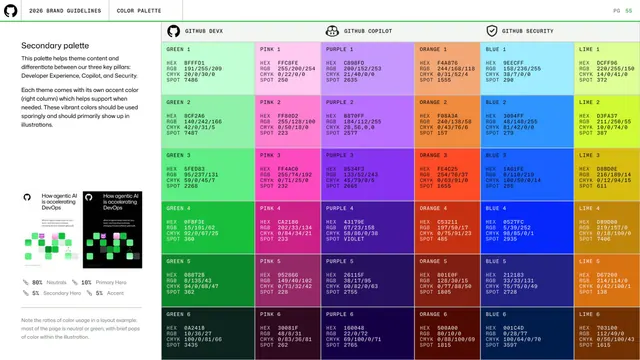Pick the Green 6 swatch
Screen dimensions: 640x360
(208, 333)
